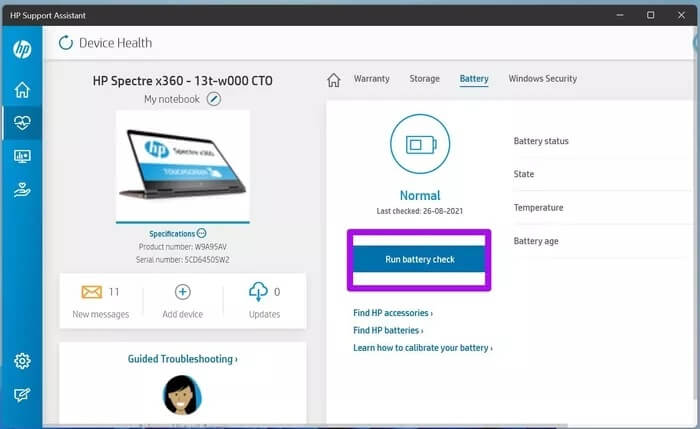Open Settings gear in sidebar
This screenshot has height=429, width=700.
tap(22, 361)
